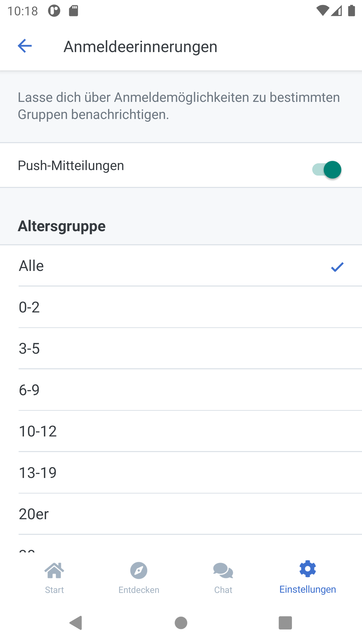Open the Entdecken compass icon
Image resolution: width=362 pixels, height=644 pixels.
coord(139,570)
